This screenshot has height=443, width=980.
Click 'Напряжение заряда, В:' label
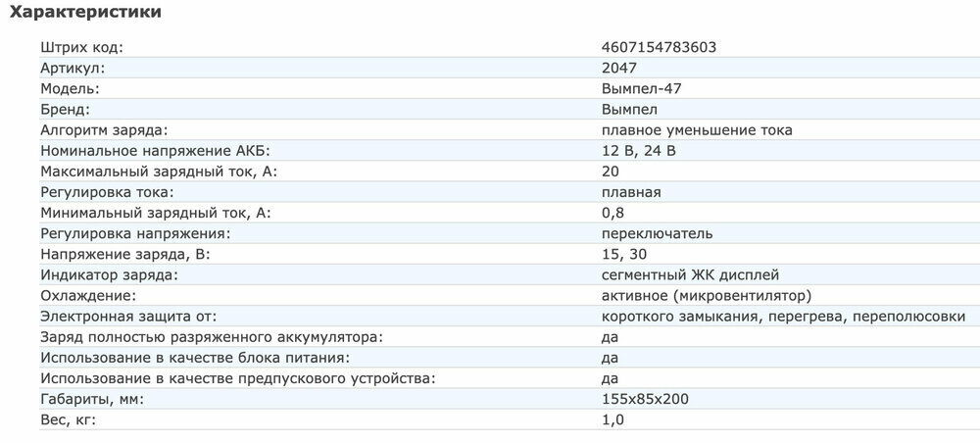point(126,254)
